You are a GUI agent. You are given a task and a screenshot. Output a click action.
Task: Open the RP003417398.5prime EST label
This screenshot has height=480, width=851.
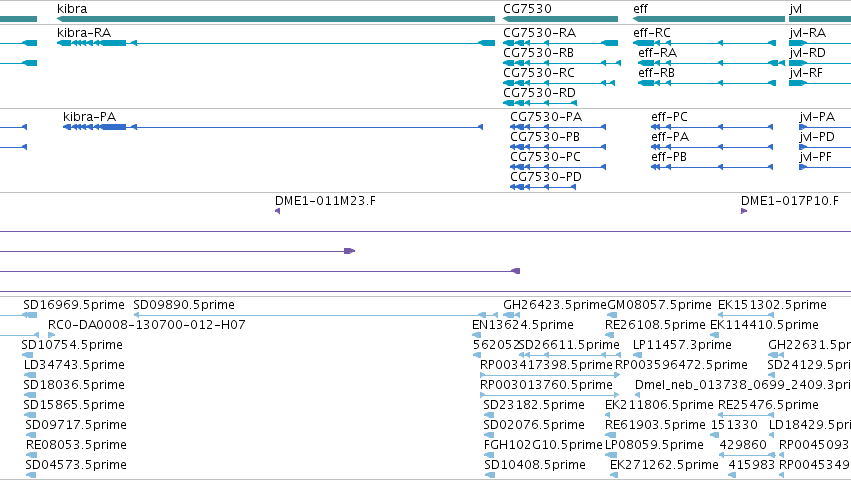pyautogui.click(x=546, y=365)
